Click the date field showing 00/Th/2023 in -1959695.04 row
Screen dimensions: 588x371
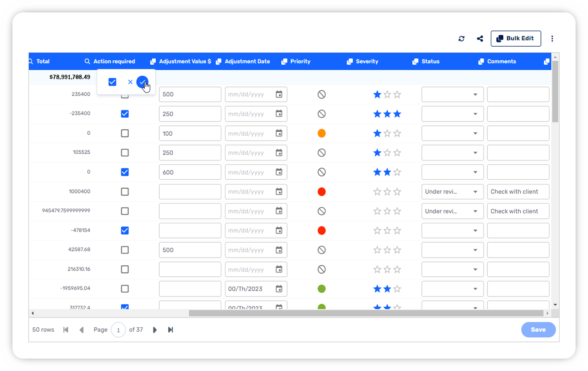[256, 289]
